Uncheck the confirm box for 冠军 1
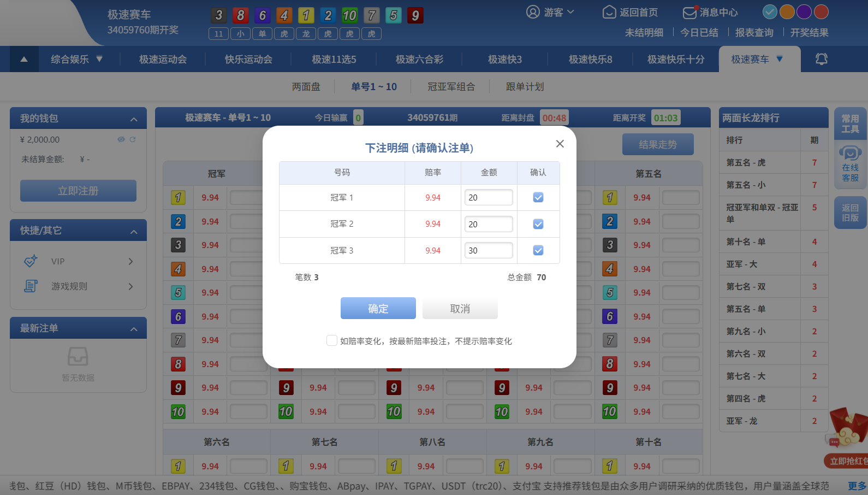Screen dimensions: 868x495 point(538,197)
